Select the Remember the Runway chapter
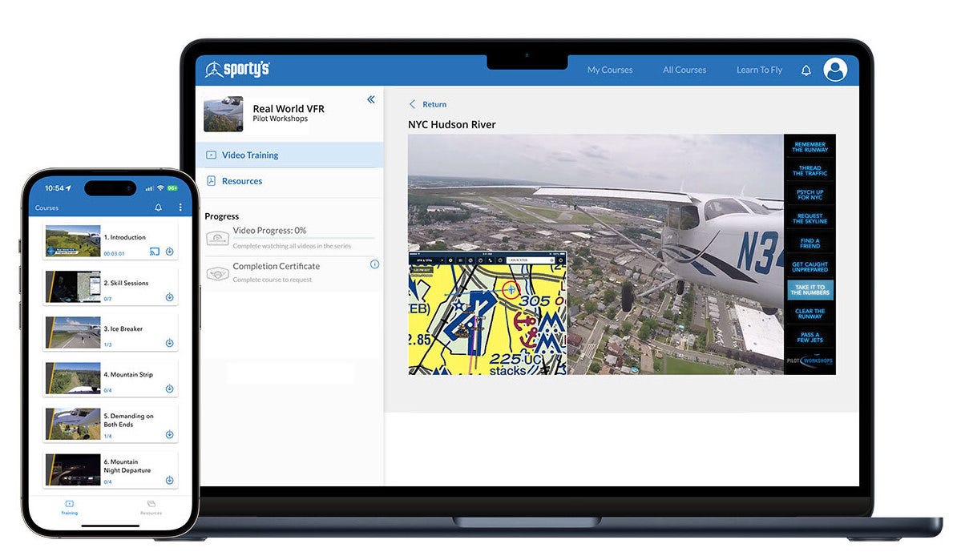 810,147
